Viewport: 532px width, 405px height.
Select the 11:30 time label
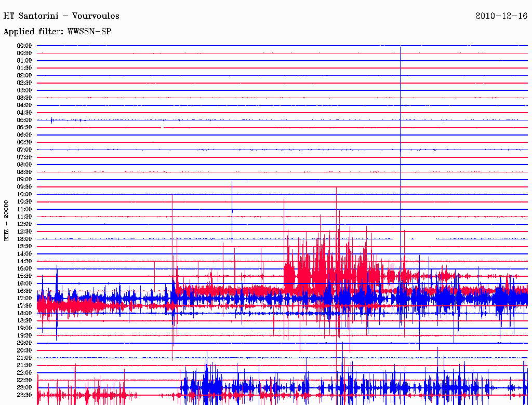click(x=24, y=217)
